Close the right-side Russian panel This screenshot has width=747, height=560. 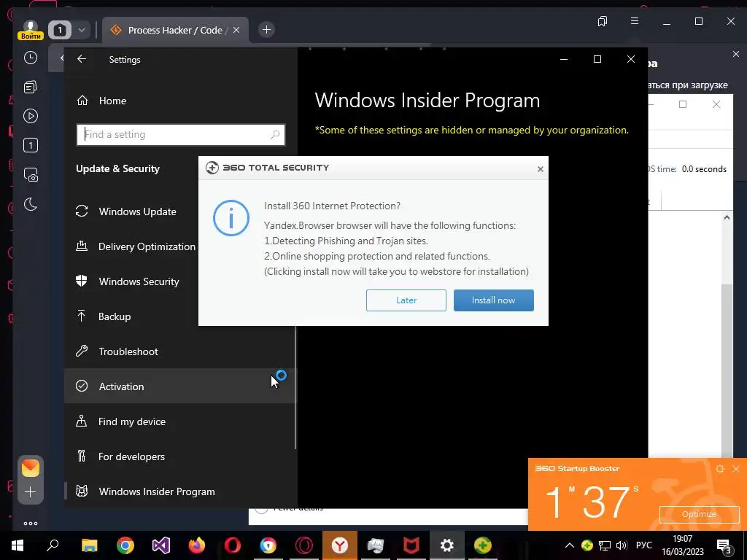736,54
